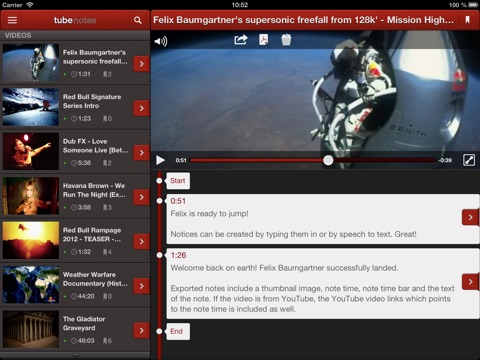This screenshot has width=480, height=360.
Task: Tap the video frame showing the capsule
Action: pos(315,100)
